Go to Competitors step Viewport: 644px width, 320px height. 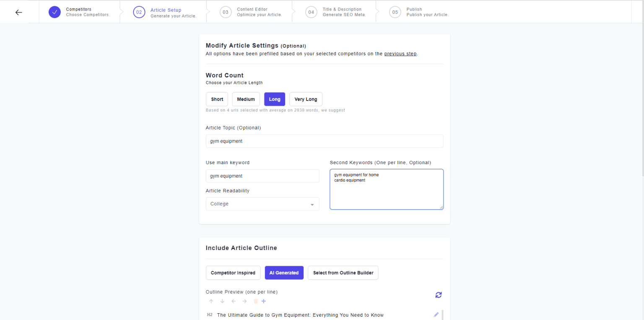[x=79, y=12]
